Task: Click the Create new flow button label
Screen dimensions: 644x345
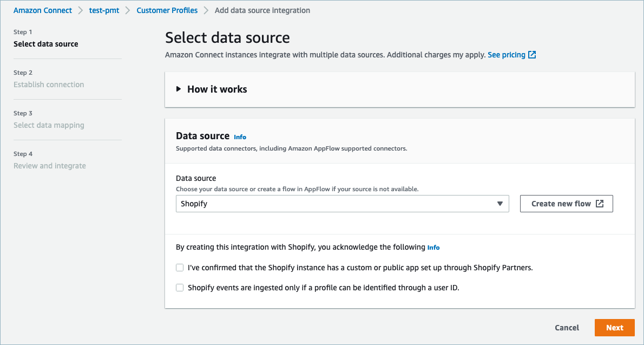Action: (x=561, y=204)
